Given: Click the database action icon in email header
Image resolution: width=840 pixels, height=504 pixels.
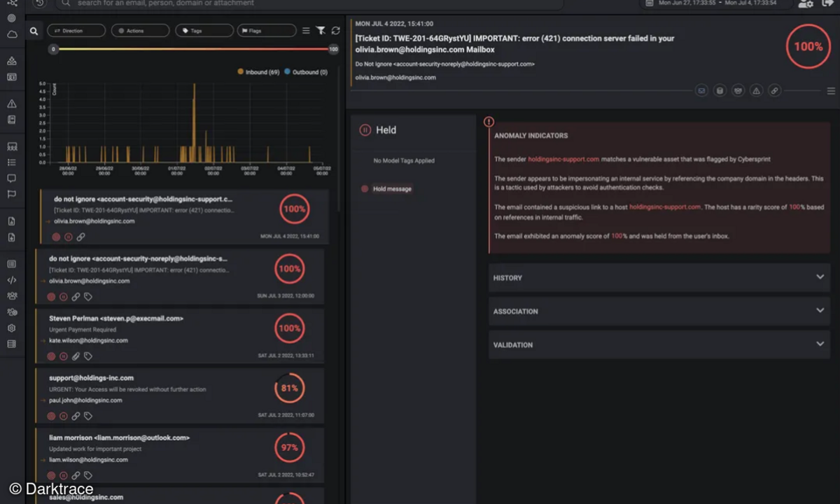Looking at the screenshot, I should (x=720, y=91).
